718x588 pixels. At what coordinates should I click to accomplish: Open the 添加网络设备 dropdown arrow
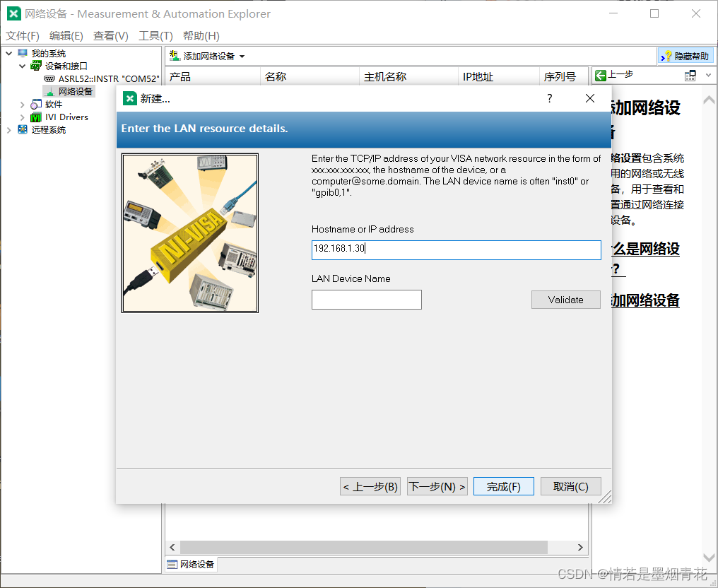click(x=242, y=57)
